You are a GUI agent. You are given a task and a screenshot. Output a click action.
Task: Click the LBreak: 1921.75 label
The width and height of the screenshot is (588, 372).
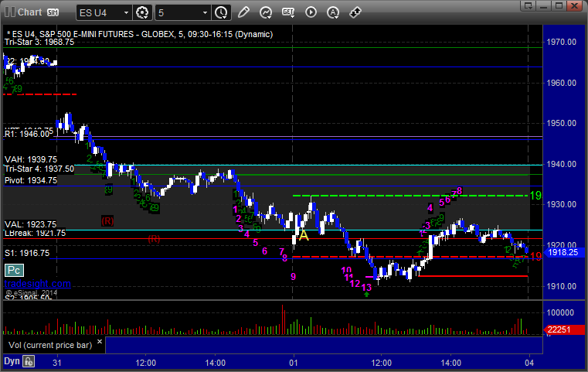tap(35, 233)
